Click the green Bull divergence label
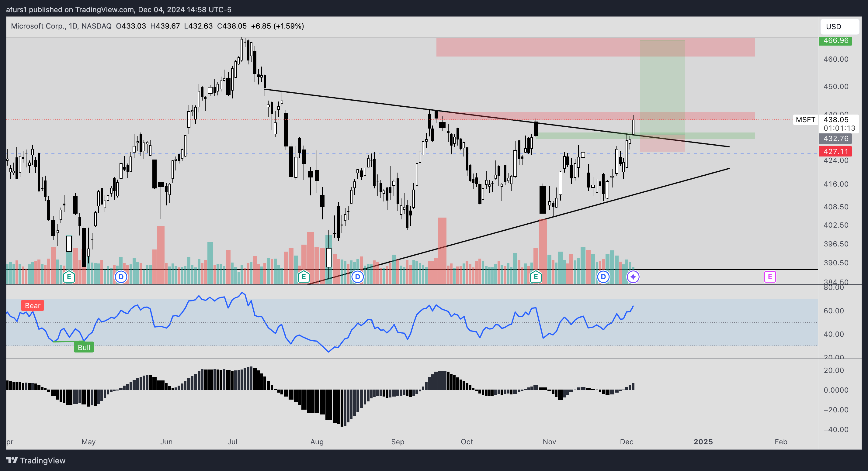This screenshot has height=471, width=868. coord(84,347)
